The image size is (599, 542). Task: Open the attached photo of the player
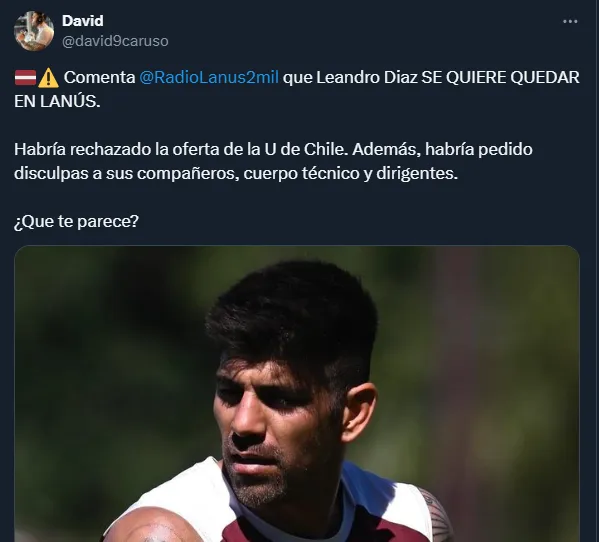click(297, 393)
